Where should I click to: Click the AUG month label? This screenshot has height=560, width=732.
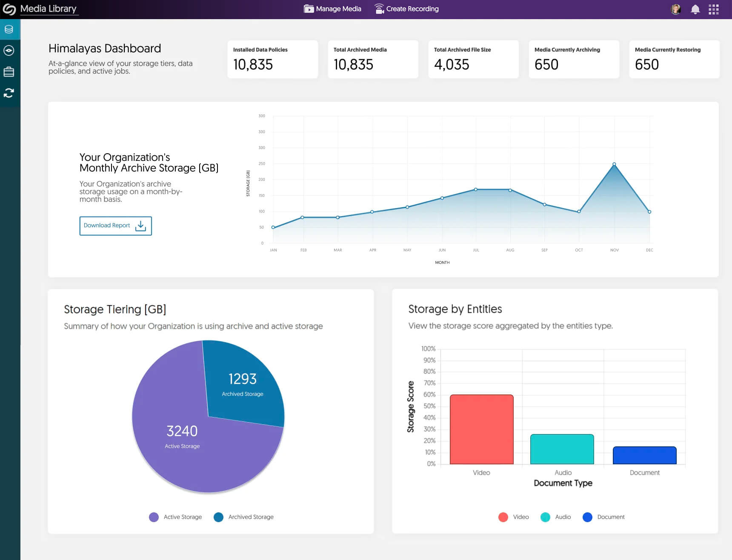510,250
